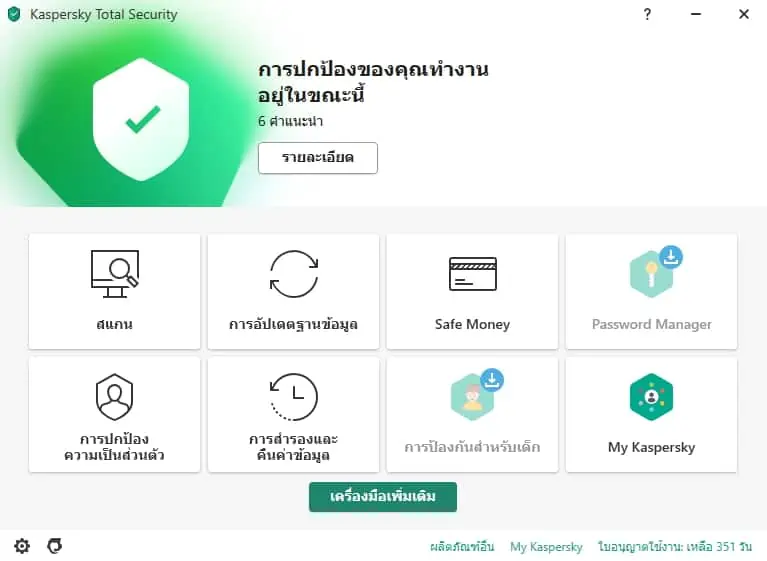Image resolution: width=767 pixels, height=561 pixels.
Task: Click the รายละเอียด details button
Action: (x=318, y=158)
